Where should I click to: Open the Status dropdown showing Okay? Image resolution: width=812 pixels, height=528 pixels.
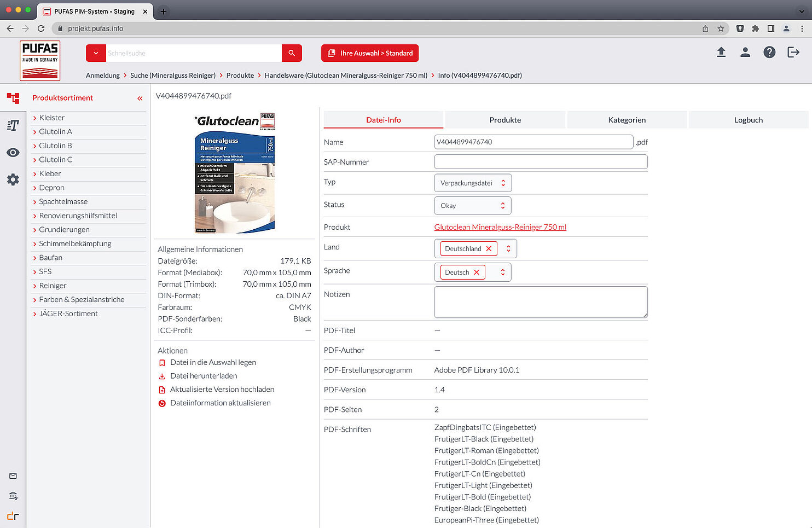pos(473,206)
